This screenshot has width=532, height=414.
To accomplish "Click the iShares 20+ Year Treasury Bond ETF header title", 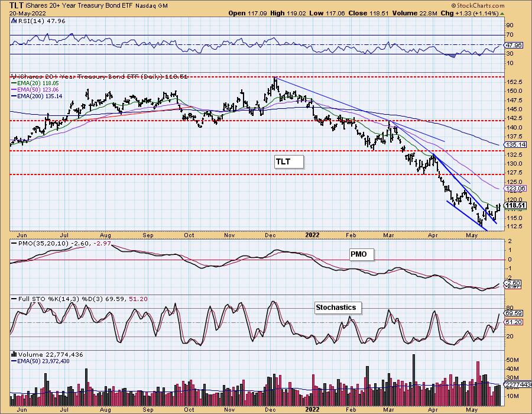I will 80,5.
